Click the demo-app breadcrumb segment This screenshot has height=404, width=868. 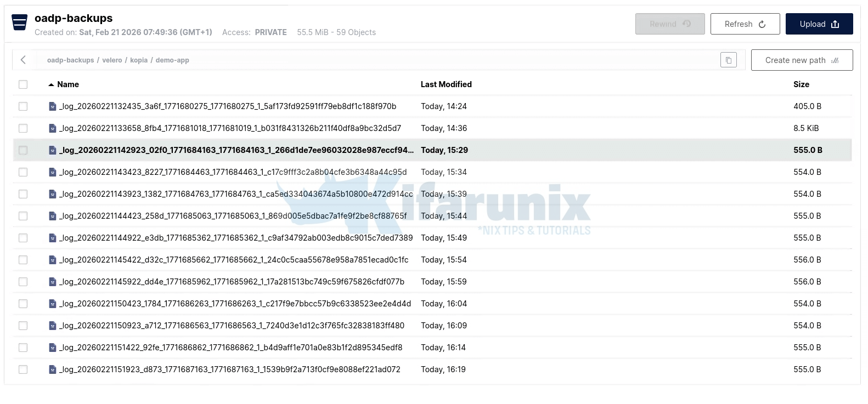pos(172,60)
